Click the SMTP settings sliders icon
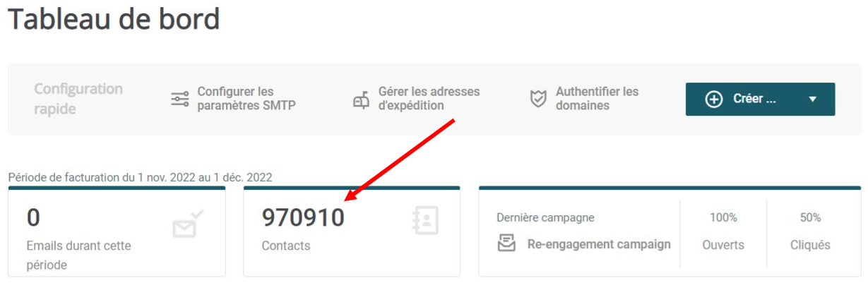This screenshot has height=283, width=868. (180, 99)
